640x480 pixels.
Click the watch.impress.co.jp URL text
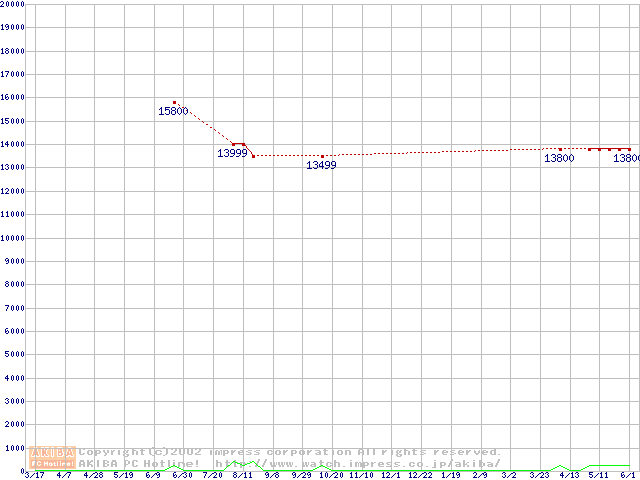click(x=357, y=464)
